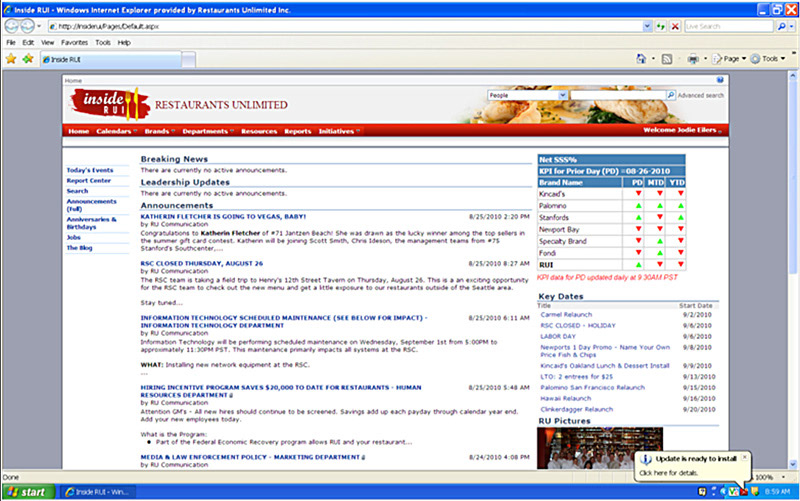The image size is (800, 501).
Task: Click the browser Back arrow button
Action: pos(11,26)
